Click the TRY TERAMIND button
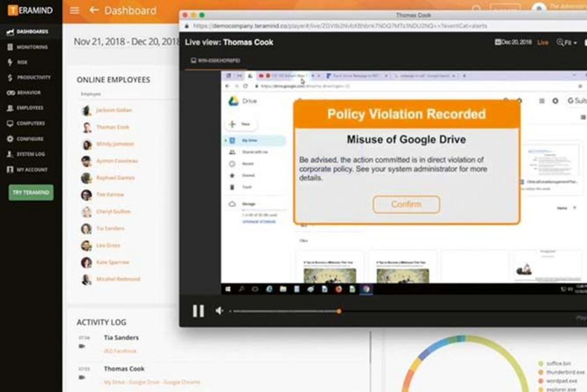 point(31,192)
